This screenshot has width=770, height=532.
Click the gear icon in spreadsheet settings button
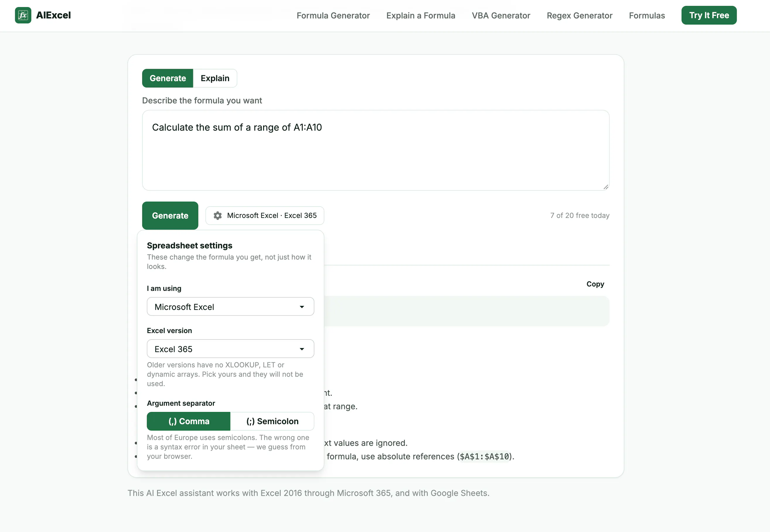218,216
